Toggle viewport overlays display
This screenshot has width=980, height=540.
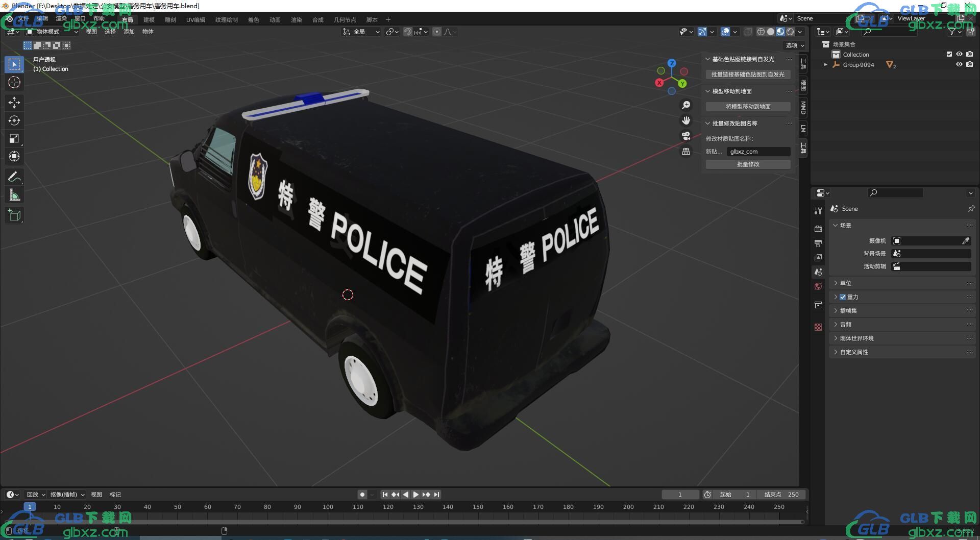coord(725,32)
